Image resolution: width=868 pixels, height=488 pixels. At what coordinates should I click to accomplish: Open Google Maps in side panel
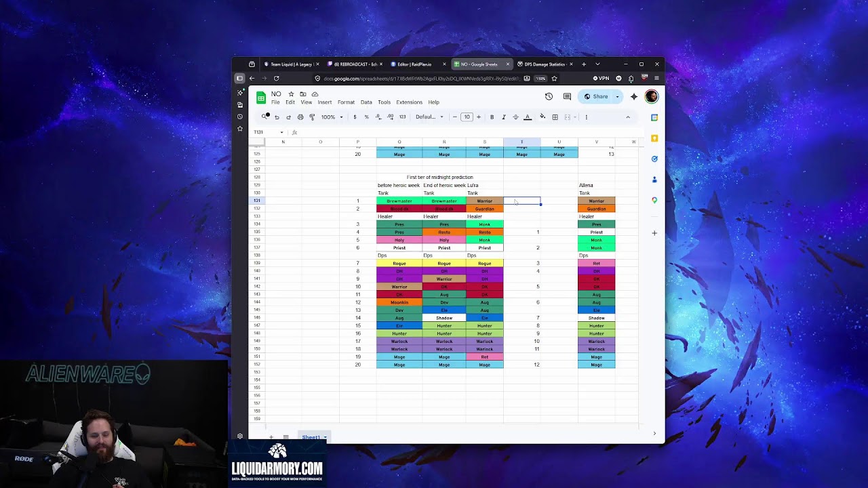click(x=654, y=200)
